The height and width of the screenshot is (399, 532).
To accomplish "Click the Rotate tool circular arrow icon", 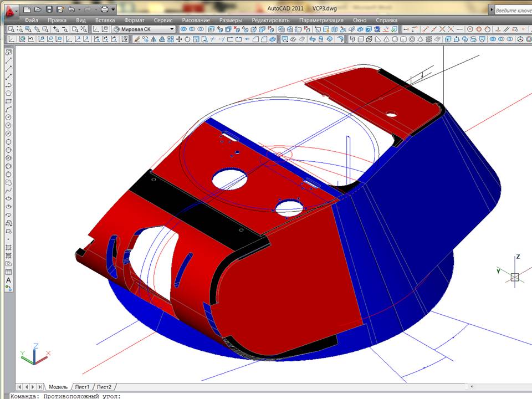I will tap(187, 39).
